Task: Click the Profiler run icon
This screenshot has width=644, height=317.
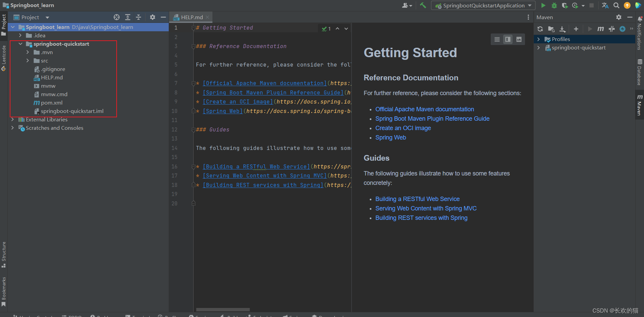Action: [575, 5]
